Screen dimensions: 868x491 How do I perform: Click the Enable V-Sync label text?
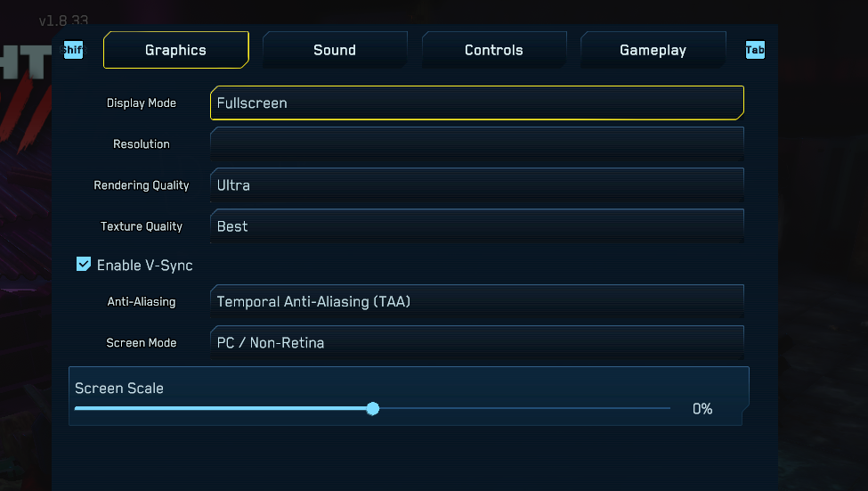coord(144,266)
